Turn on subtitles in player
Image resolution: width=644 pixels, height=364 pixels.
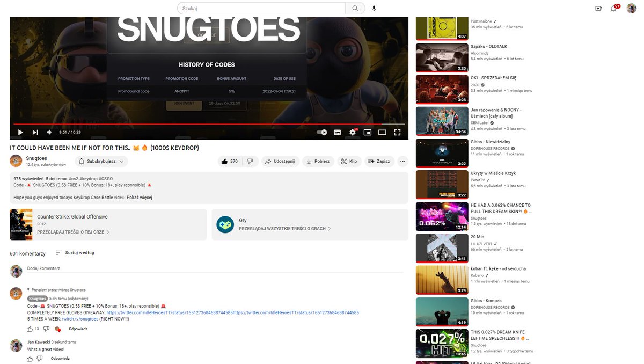(x=338, y=132)
